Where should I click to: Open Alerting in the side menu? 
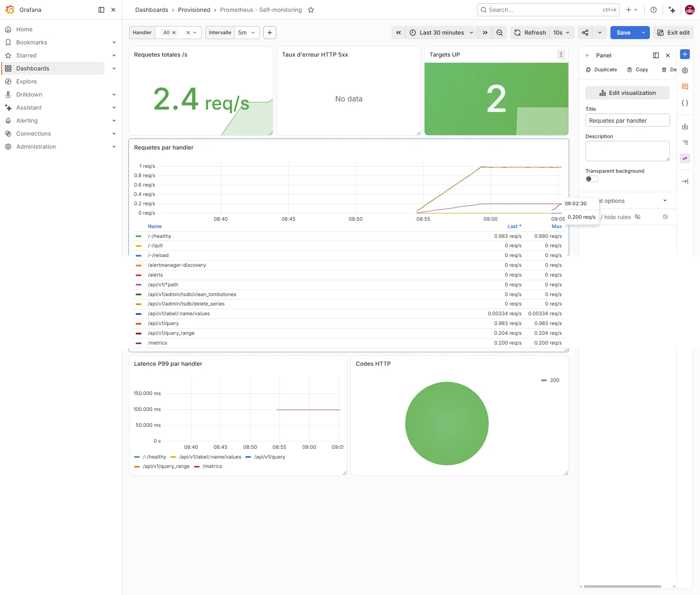27,121
